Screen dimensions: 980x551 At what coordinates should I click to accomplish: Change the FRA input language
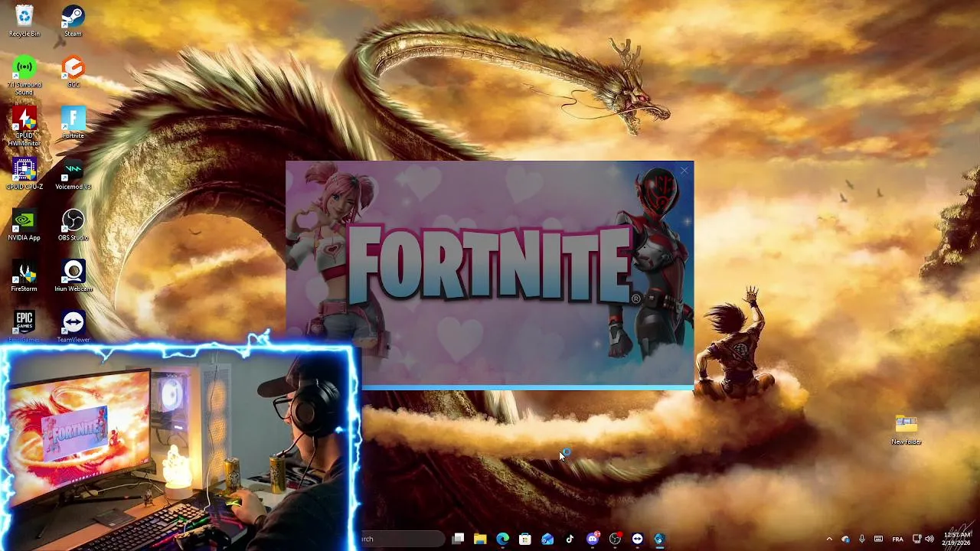click(898, 539)
